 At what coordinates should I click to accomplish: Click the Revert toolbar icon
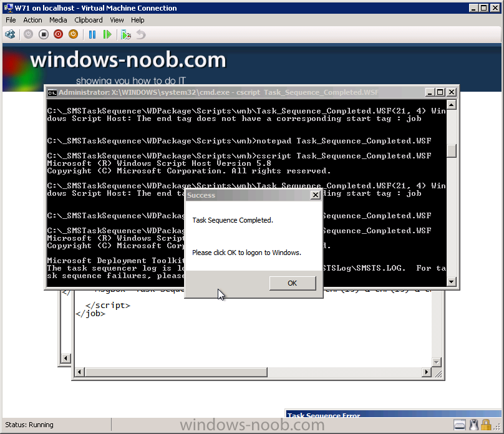(141, 34)
